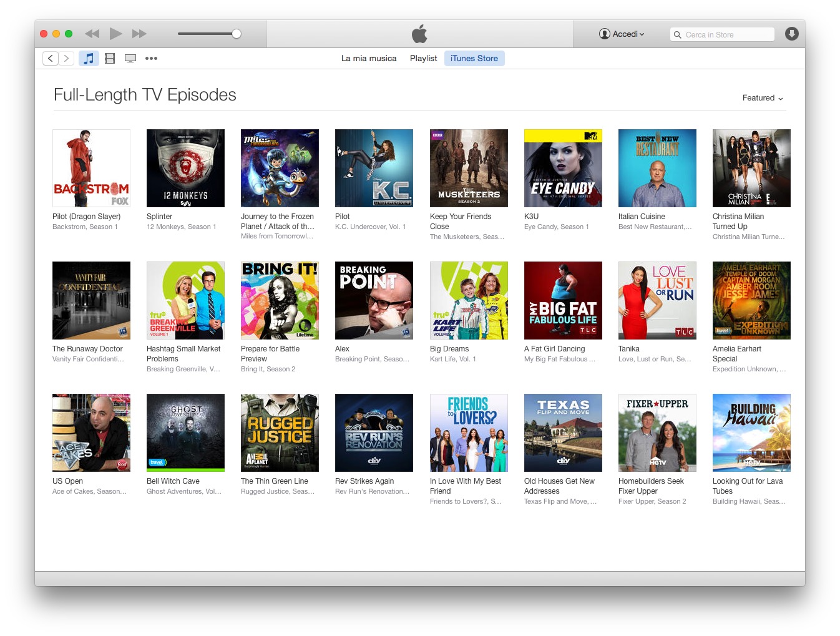Open the More (three dots) menu
This screenshot has width=840, height=636.
point(151,58)
